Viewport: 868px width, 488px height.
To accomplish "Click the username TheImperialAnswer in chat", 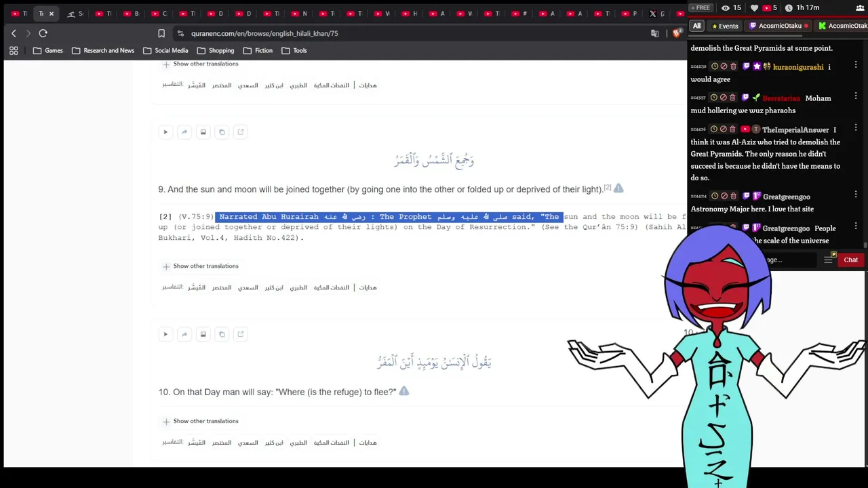I will pyautogui.click(x=795, y=129).
